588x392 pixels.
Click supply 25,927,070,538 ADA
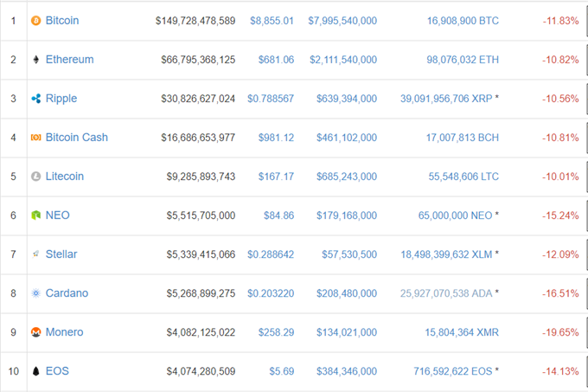[x=446, y=293]
